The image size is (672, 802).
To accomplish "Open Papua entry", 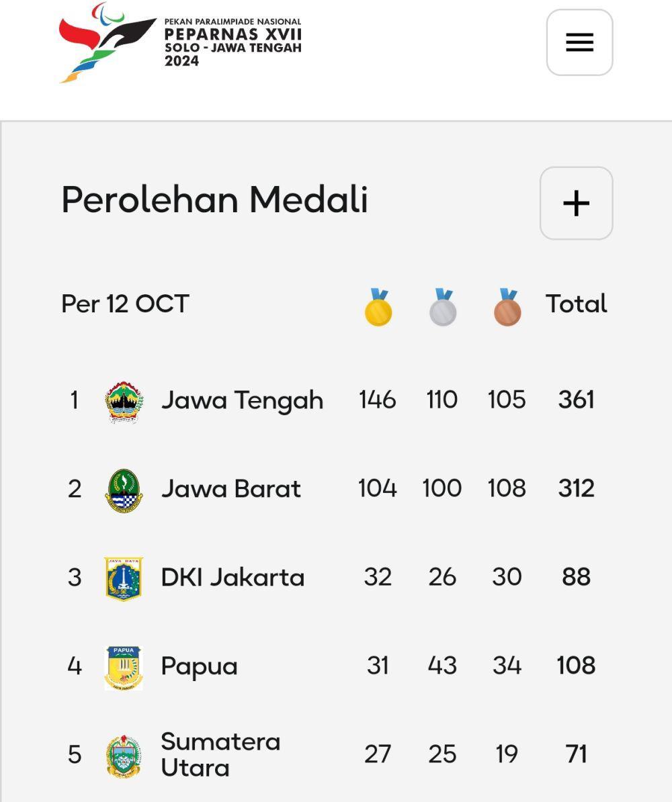I will tap(199, 667).
